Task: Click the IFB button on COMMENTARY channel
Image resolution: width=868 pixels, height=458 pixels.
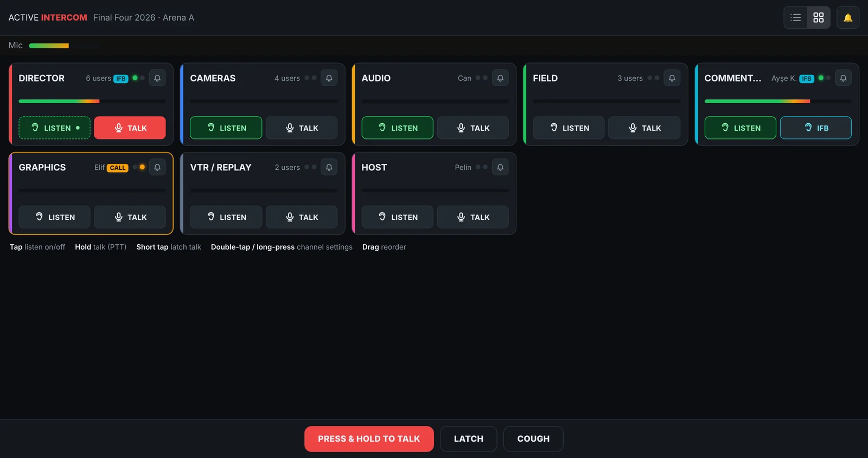Action: (816, 128)
